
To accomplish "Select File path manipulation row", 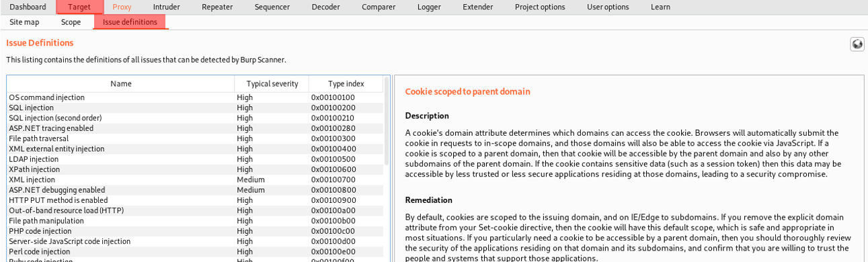I will [195, 221].
